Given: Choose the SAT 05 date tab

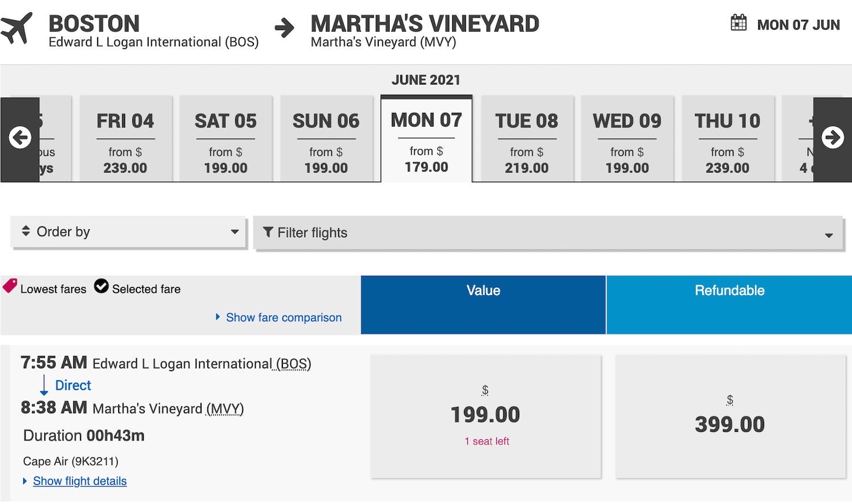Looking at the screenshot, I should [225, 140].
